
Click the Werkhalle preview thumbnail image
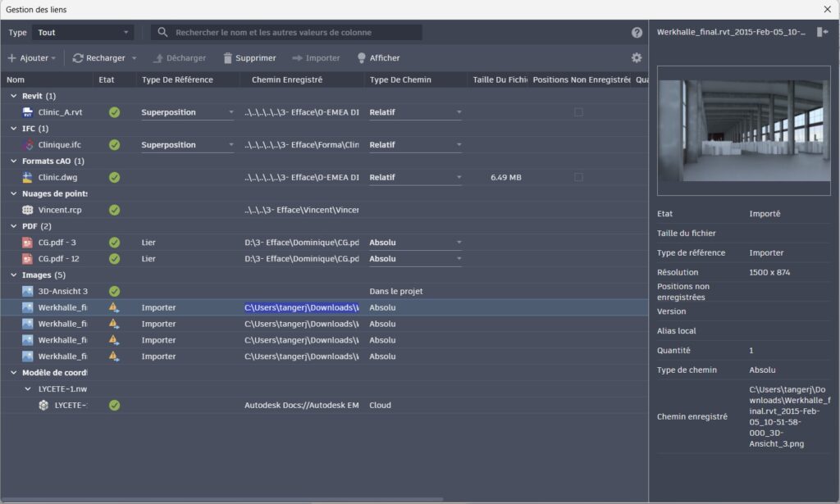(x=743, y=131)
